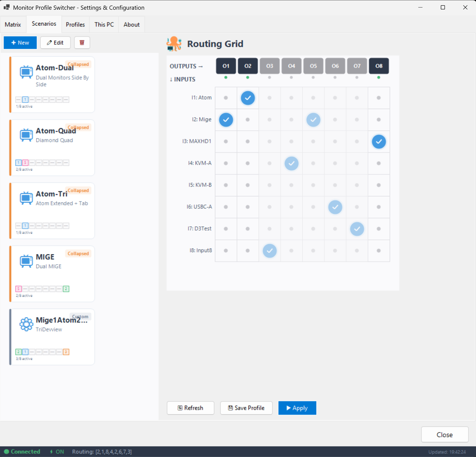The image size is (476, 457).
Task: Click the play icon inside Apply button
Action: tap(288, 408)
